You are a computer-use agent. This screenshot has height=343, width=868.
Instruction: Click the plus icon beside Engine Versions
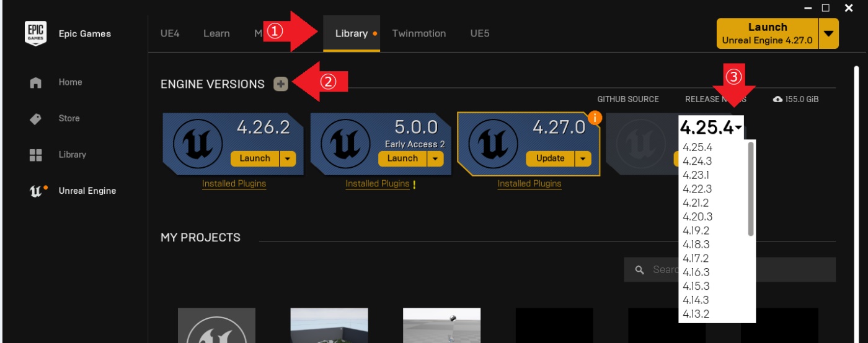281,84
